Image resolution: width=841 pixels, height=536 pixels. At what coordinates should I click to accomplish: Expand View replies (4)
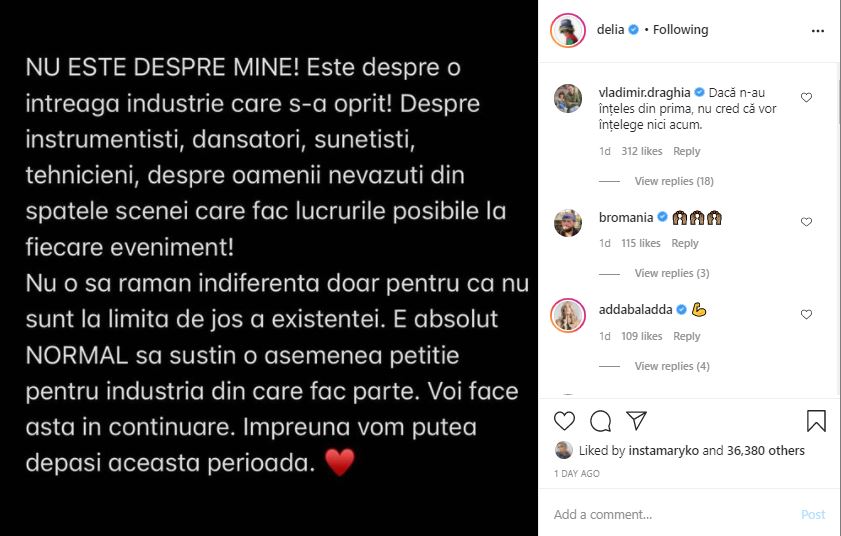click(671, 366)
